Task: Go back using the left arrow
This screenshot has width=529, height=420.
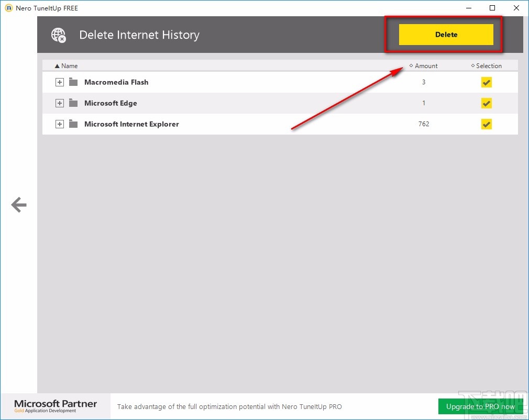Action: coord(19,205)
